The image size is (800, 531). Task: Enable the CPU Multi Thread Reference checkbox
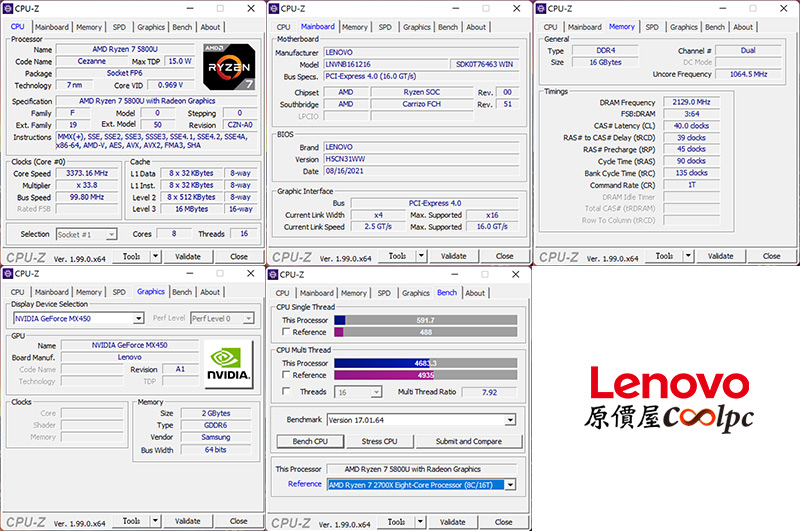click(x=286, y=374)
